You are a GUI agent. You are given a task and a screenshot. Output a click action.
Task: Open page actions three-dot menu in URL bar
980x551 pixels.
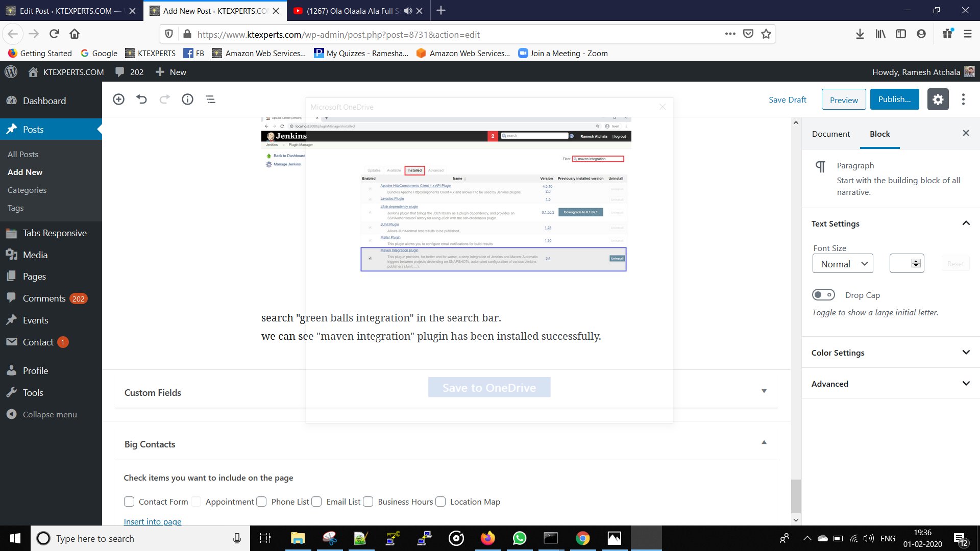click(x=730, y=34)
